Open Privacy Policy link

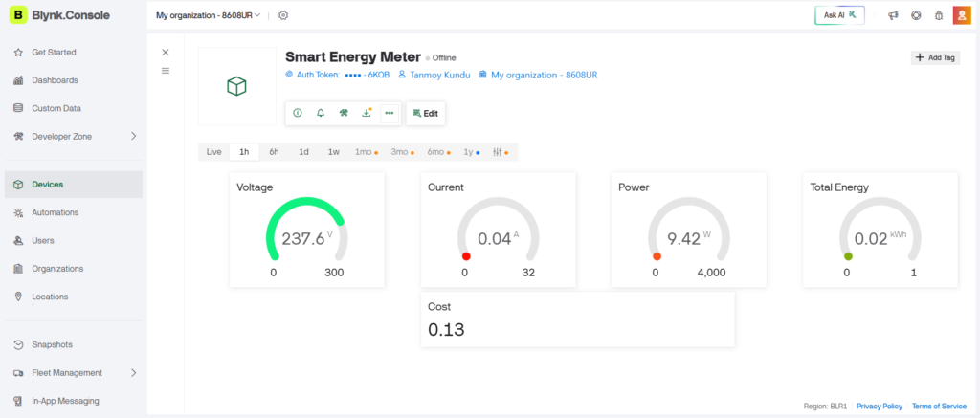coord(880,407)
